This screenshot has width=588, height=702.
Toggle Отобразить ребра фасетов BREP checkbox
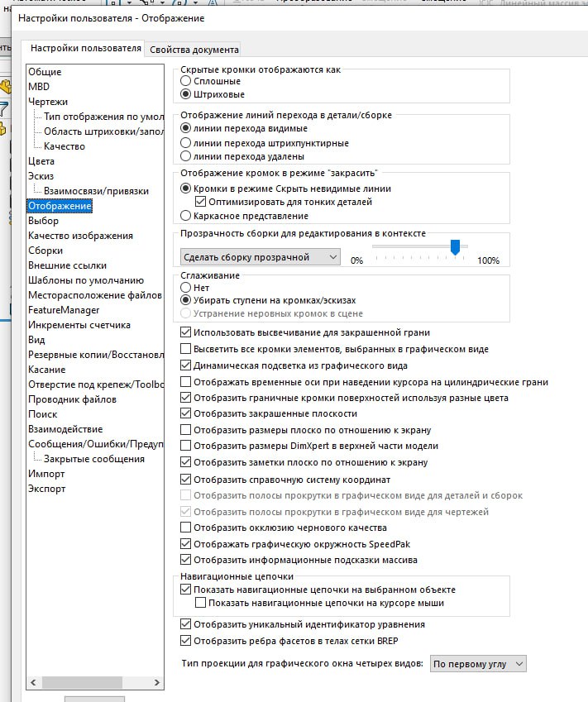(x=185, y=641)
